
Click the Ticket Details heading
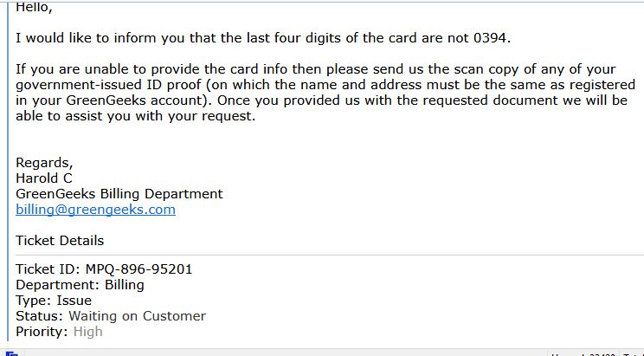point(60,241)
